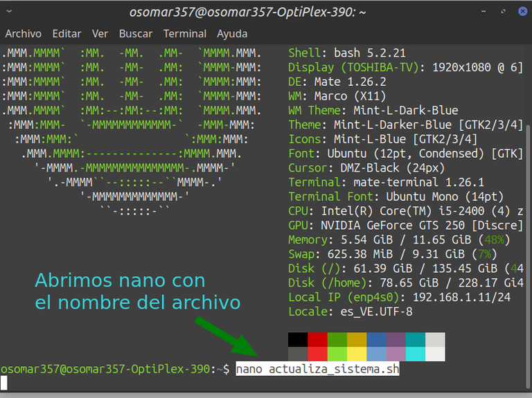The height and width of the screenshot is (398, 532).
Task: Close the terminal window with blue X
Action: tap(523, 12)
